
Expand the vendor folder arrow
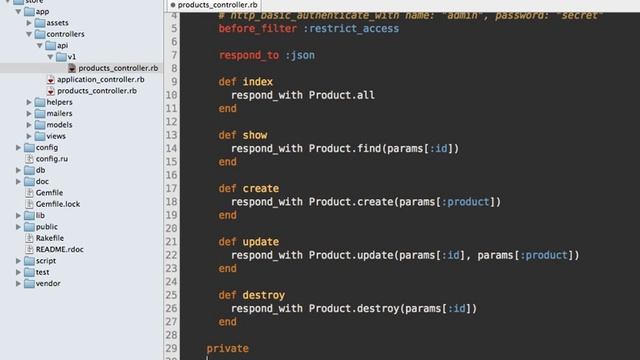click(18, 283)
